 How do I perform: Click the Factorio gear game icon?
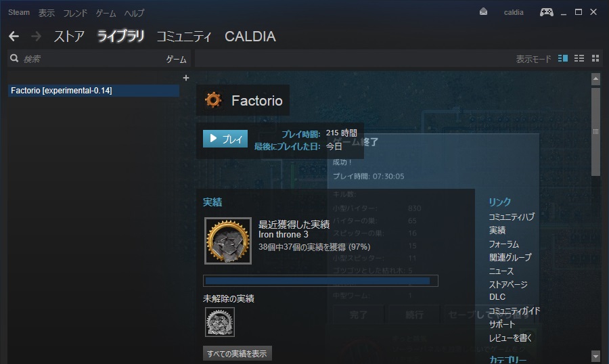(x=213, y=100)
